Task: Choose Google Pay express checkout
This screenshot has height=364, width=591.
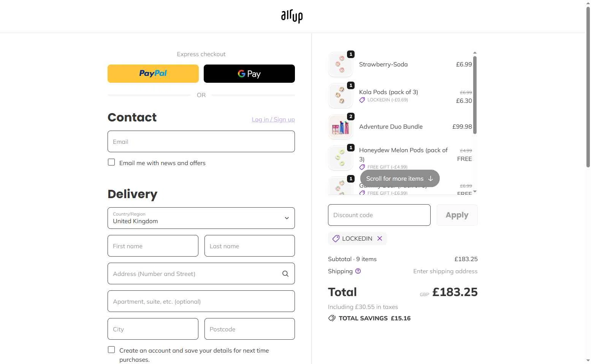Action: coord(249,74)
